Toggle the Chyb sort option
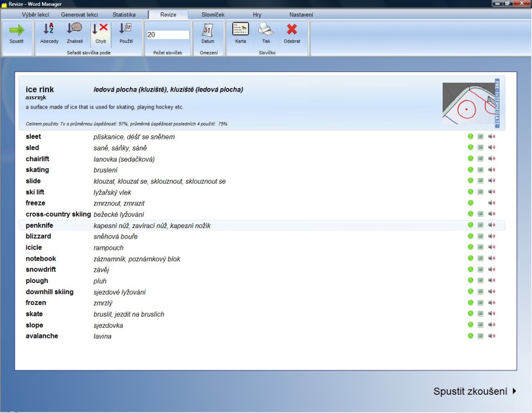 click(x=100, y=31)
